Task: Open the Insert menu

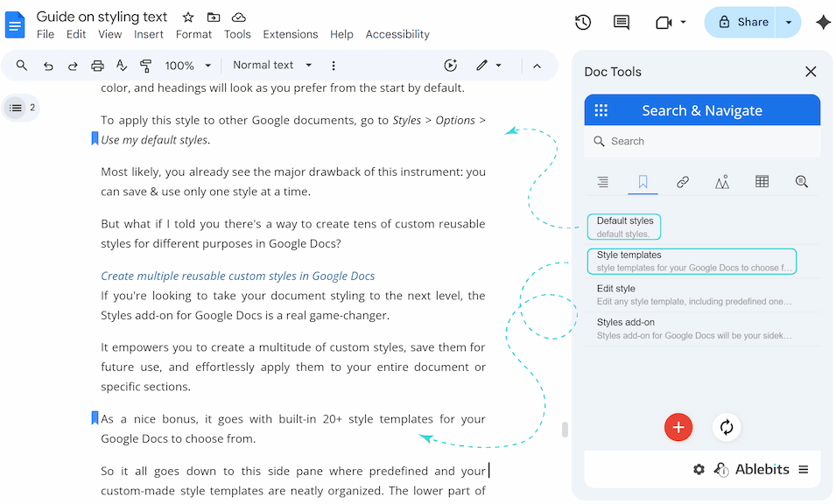Action: pos(148,34)
